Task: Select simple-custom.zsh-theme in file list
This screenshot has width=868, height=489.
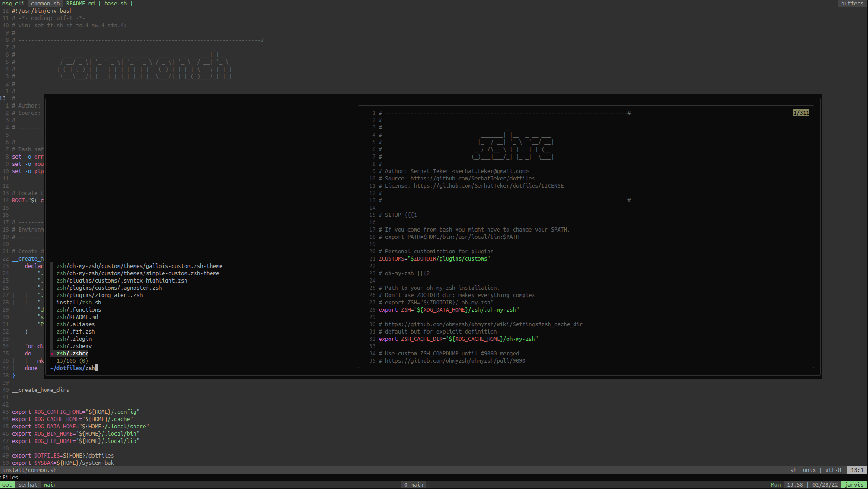Action: pyautogui.click(x=138, y=273)
